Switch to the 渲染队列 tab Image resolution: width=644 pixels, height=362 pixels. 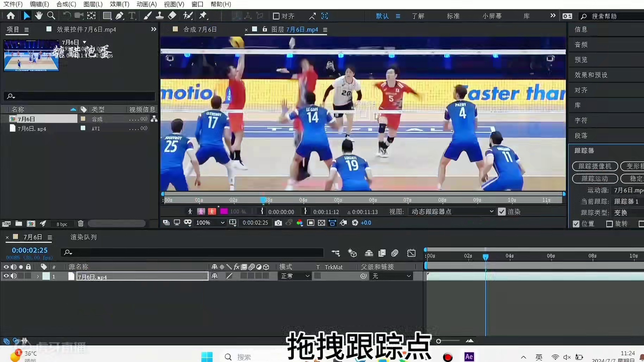pyautogui.click(x=83, y=237)
